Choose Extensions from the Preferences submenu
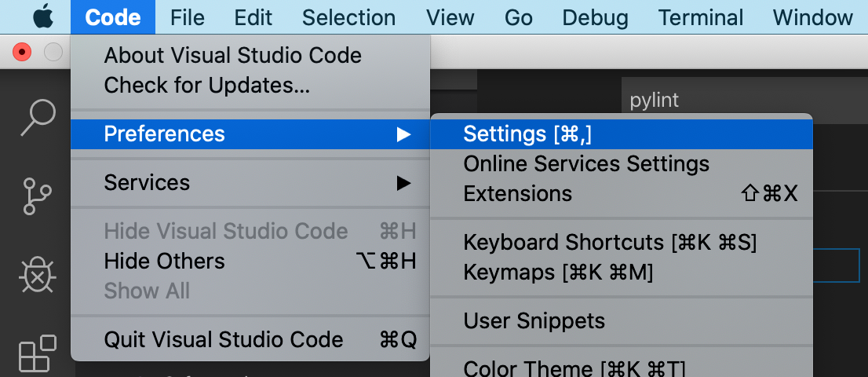Viewport: 868px width, 377px height. (x=518, y=193)
